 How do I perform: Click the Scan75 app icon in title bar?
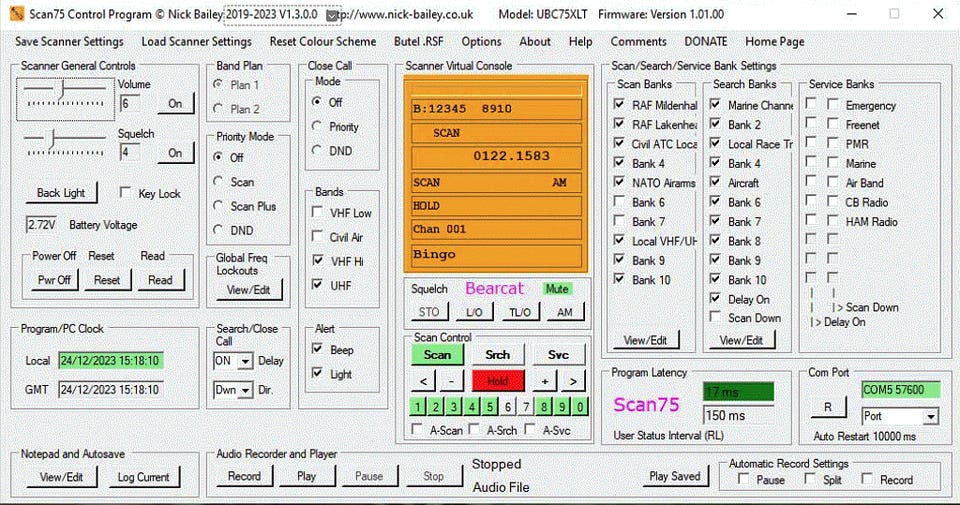(17, 13)
